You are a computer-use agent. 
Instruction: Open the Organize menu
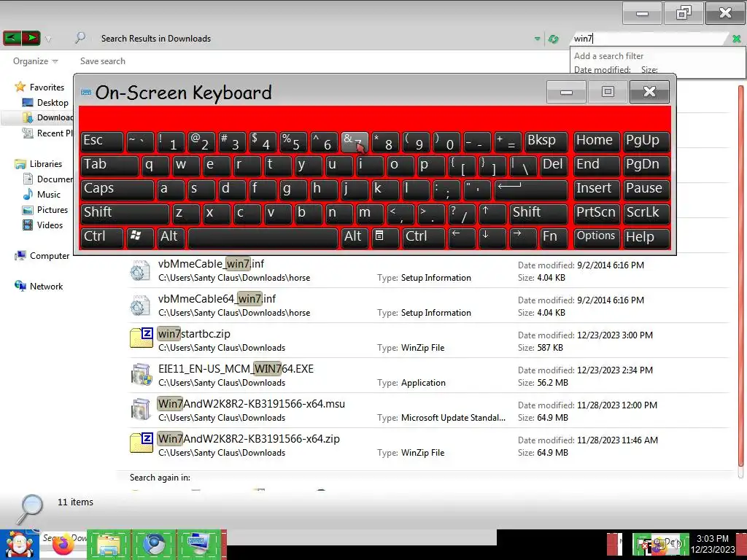point(35,61)
